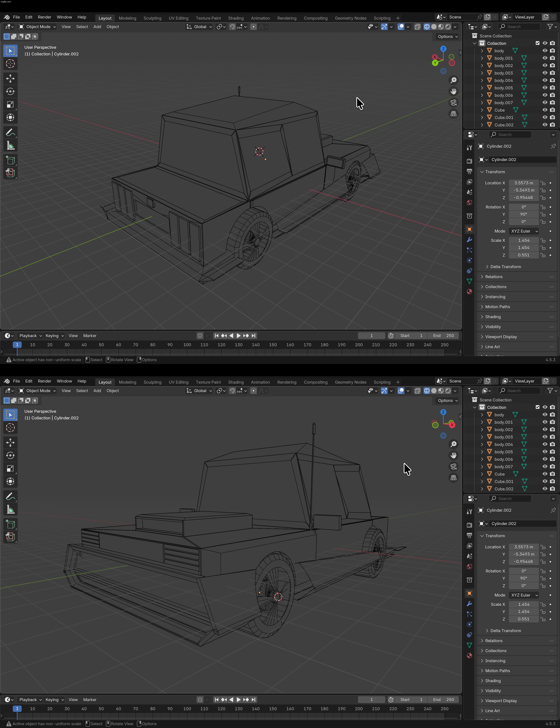Open Render properties tab in top Blender window
The width and height of the screenshot is (560, 728).
point(469,161)
